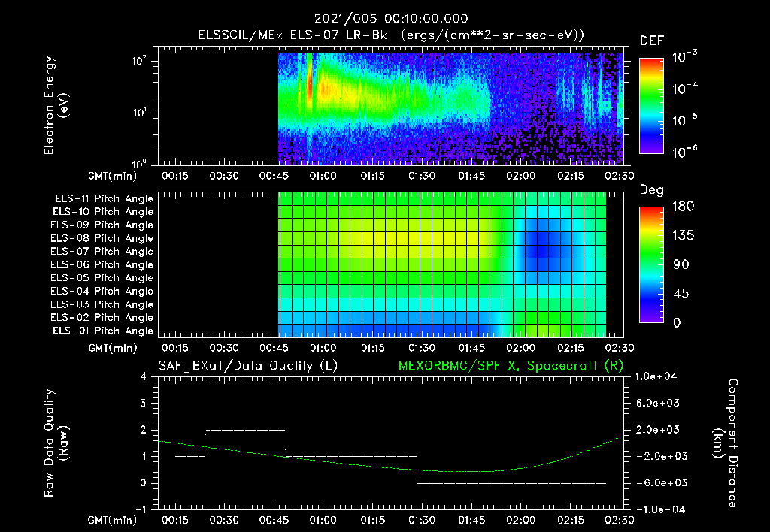Click the 3 tick on data quality axis
Image resolution: width=770 pixels, height=532 pixels.
(x=144, y=403)
